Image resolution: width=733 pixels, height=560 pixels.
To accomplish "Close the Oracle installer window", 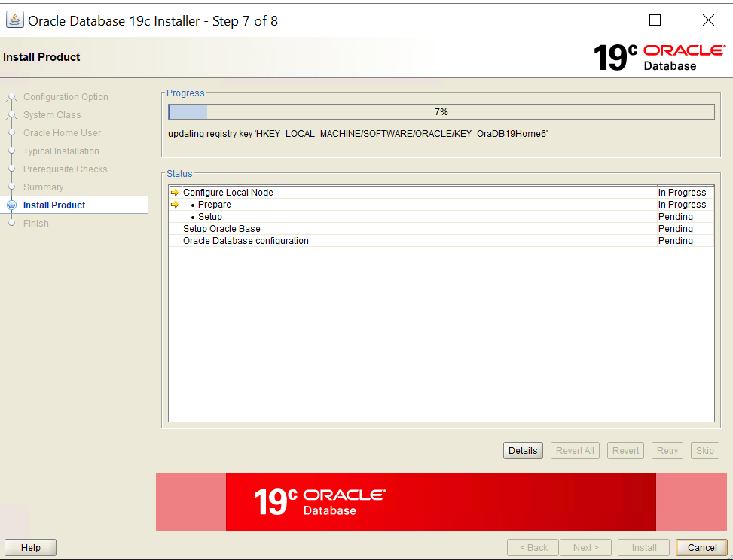I will tap(708, 20).
